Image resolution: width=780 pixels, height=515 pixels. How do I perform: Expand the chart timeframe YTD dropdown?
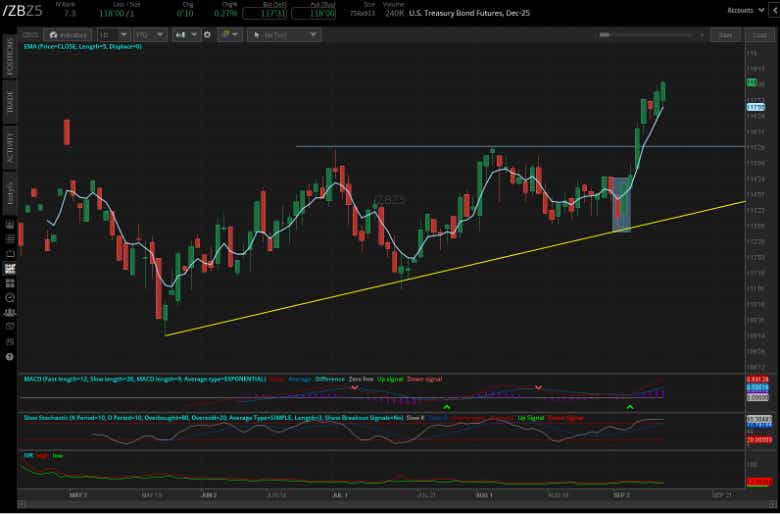(150, 35)
